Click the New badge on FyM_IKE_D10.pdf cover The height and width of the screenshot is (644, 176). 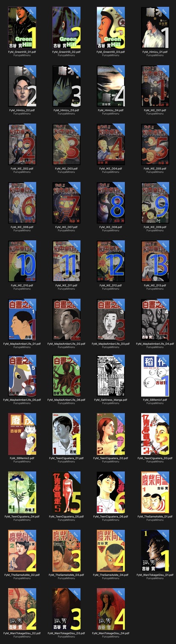tap(31, 246)
